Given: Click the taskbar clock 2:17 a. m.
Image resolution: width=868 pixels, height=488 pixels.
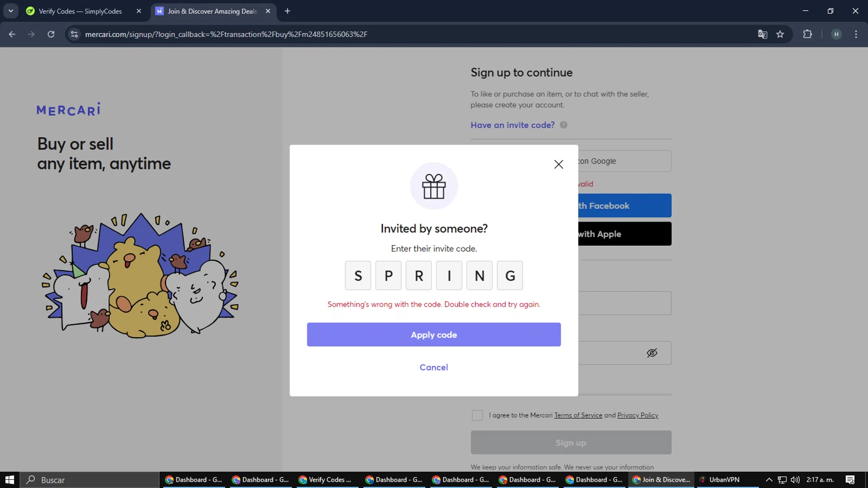Looking at the screenshot, I should coord(820,480).
